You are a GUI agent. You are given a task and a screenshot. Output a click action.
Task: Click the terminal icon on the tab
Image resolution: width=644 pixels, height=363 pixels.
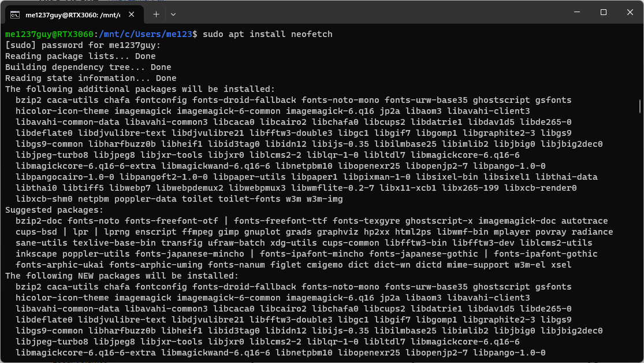click(x=15, y=15)
